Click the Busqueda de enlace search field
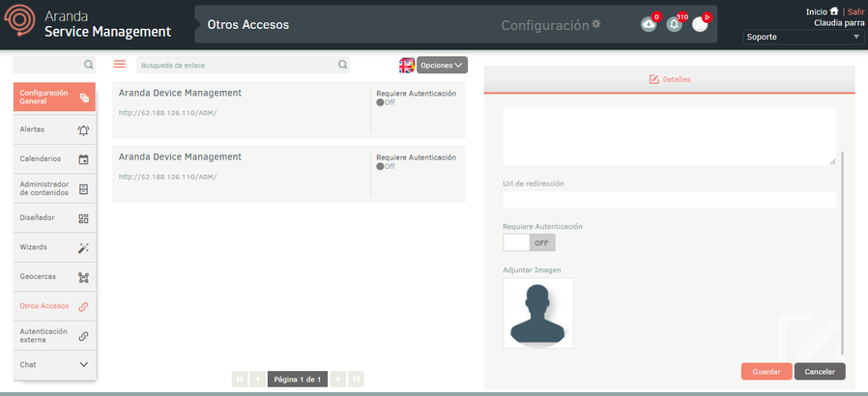 (x=243, y=66)
